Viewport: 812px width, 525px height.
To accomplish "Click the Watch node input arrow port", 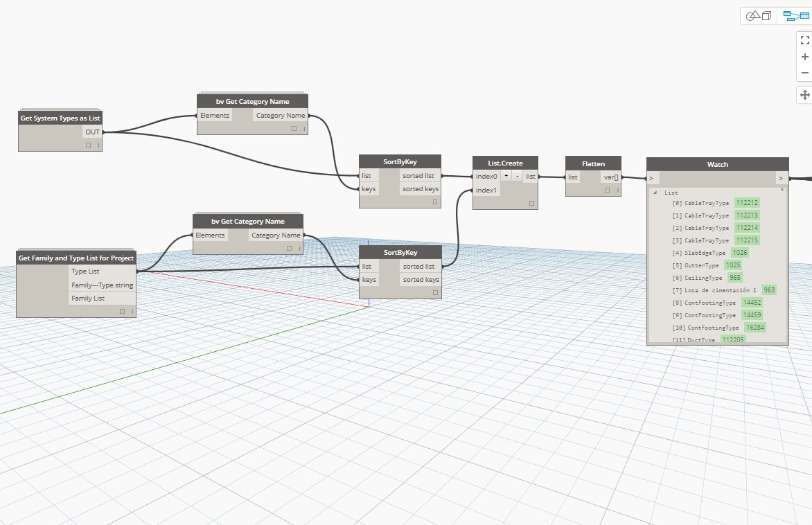I will (x=651, y=178).
